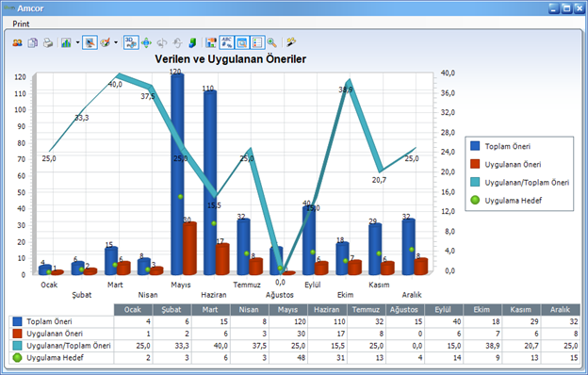Open the Print menu

[x=21, y=24]
